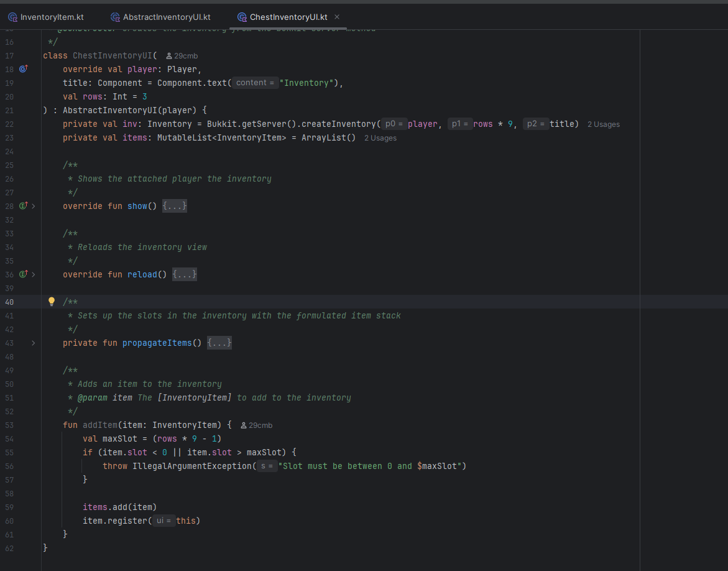Click author 29cmb inlay next to addItem function
728x571 pixels.
pyautogui.click(x=256, y=425)
